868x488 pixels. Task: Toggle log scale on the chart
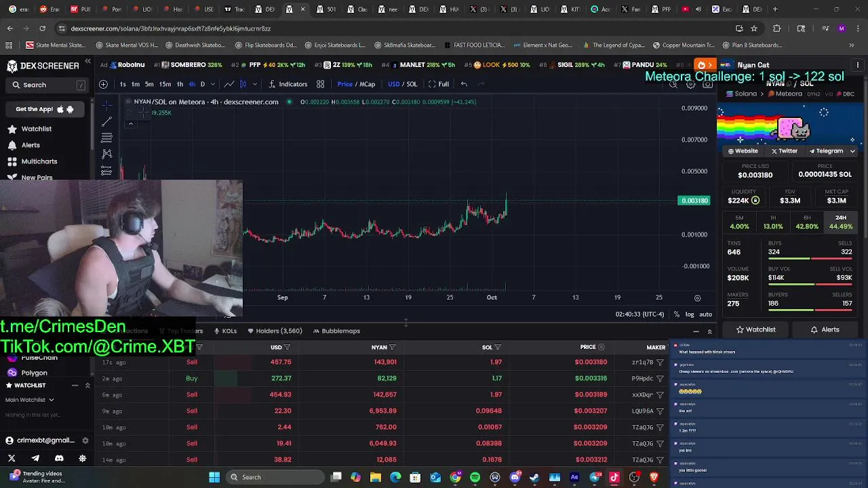[690, 314]
